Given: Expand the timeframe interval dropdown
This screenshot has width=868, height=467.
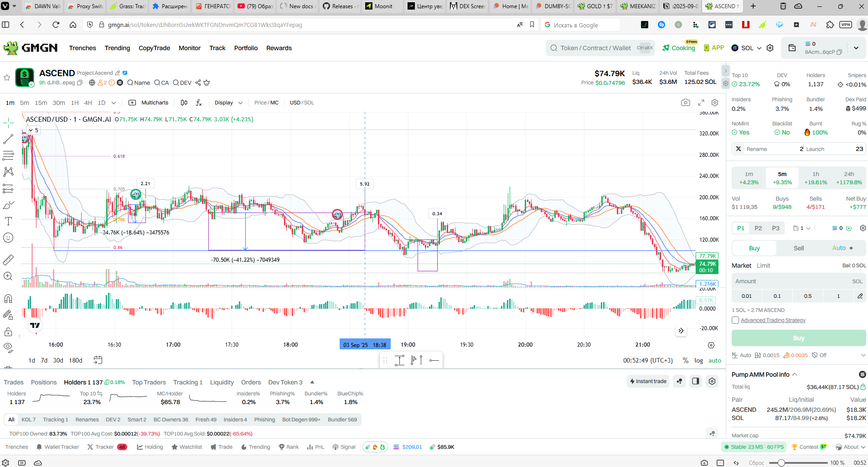Looking at the screenshot, I should (x=114, y=103).
